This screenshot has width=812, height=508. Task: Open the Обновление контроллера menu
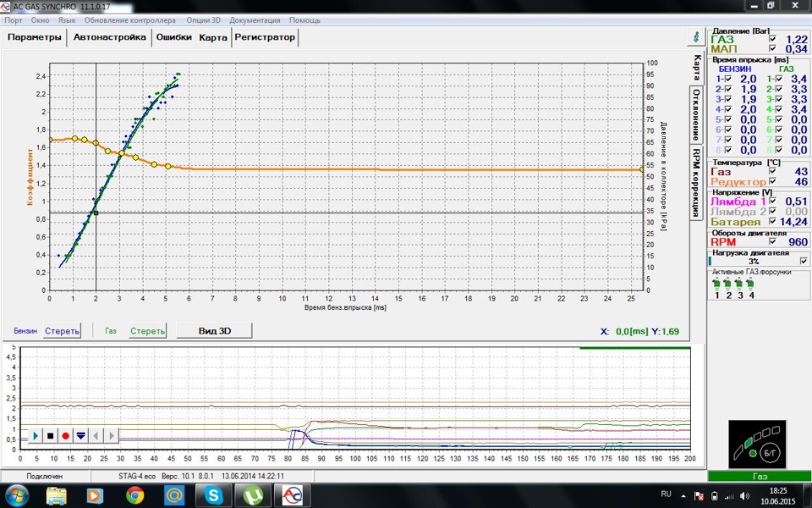coord(130,20)
